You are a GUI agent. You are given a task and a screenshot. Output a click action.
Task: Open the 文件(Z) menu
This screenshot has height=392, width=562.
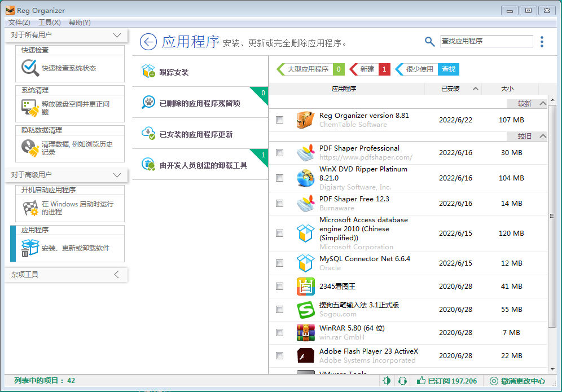[19, 23]
